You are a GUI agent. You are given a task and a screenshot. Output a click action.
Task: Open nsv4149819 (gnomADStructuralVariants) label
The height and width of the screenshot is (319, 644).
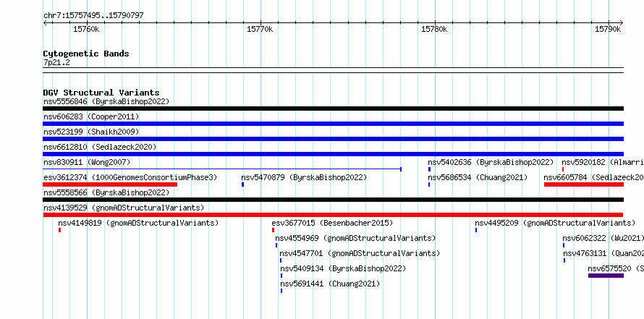click(x=138, y=223)
